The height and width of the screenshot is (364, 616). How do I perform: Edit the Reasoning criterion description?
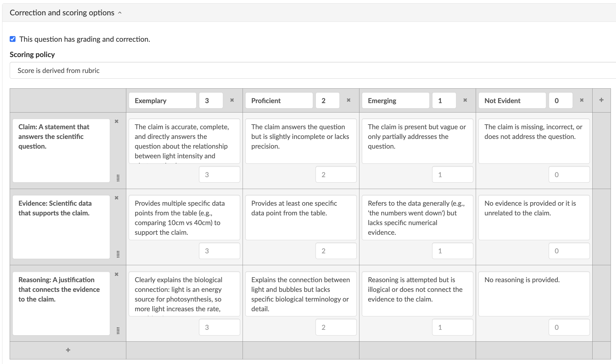pos(61,303)
